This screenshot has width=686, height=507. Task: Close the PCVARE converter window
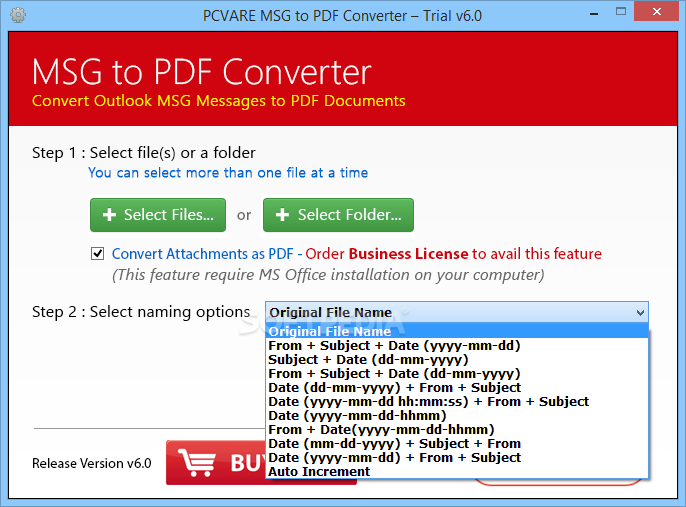pos(656,11)
